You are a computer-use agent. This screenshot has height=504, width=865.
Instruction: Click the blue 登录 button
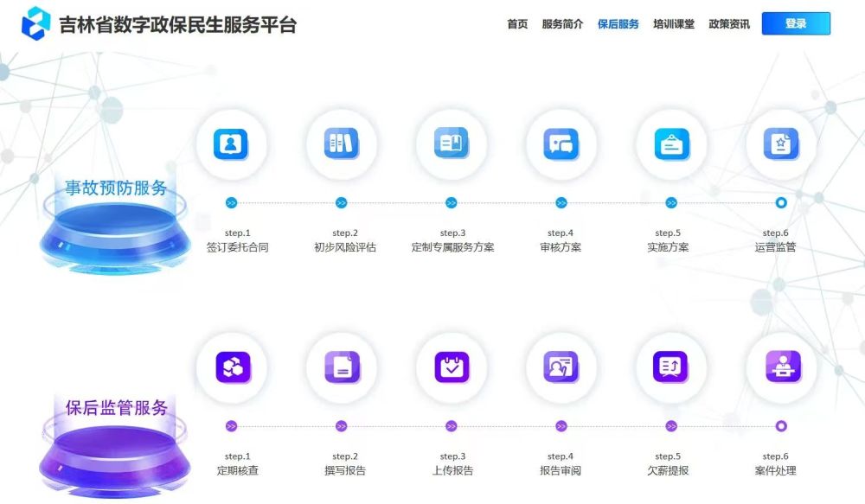click(x=796, y=24)
